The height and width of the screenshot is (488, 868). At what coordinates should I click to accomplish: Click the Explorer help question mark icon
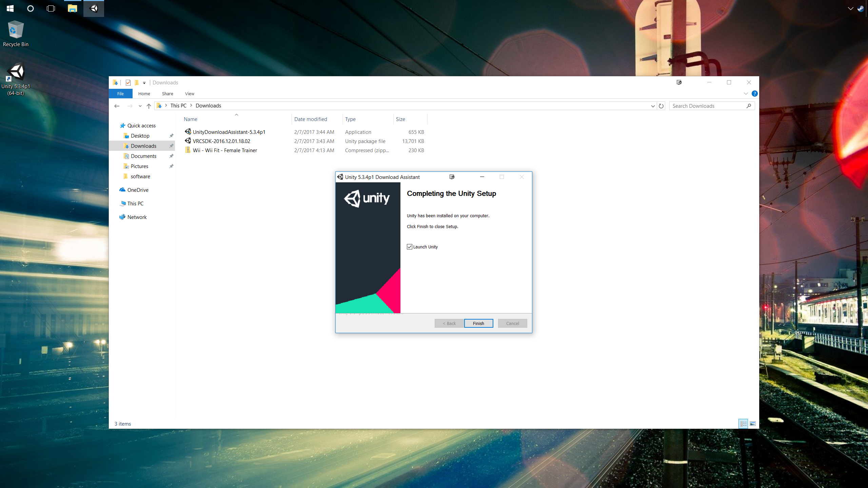(x=754, y=94)
